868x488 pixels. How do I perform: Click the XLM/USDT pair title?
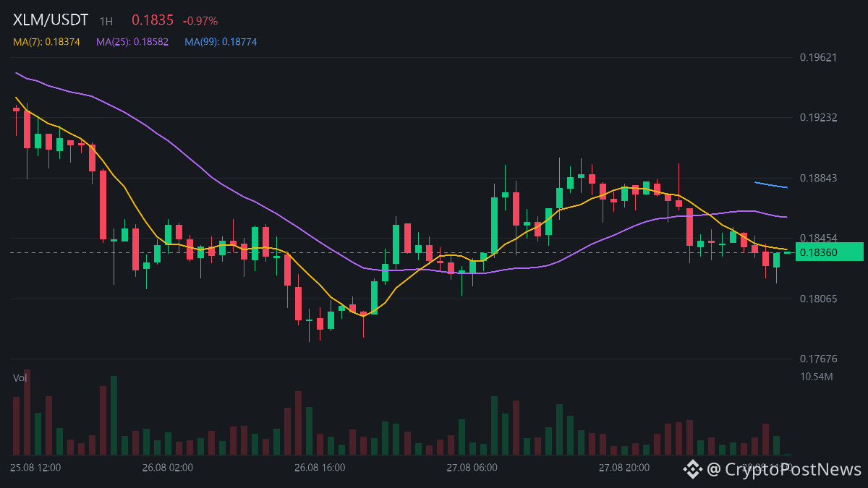click(51, 21)
